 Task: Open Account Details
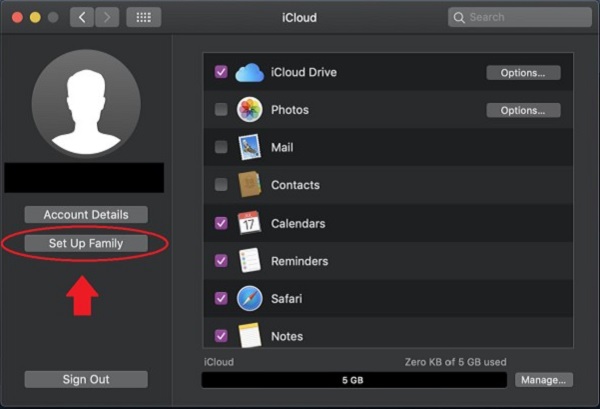click(86, 215)
